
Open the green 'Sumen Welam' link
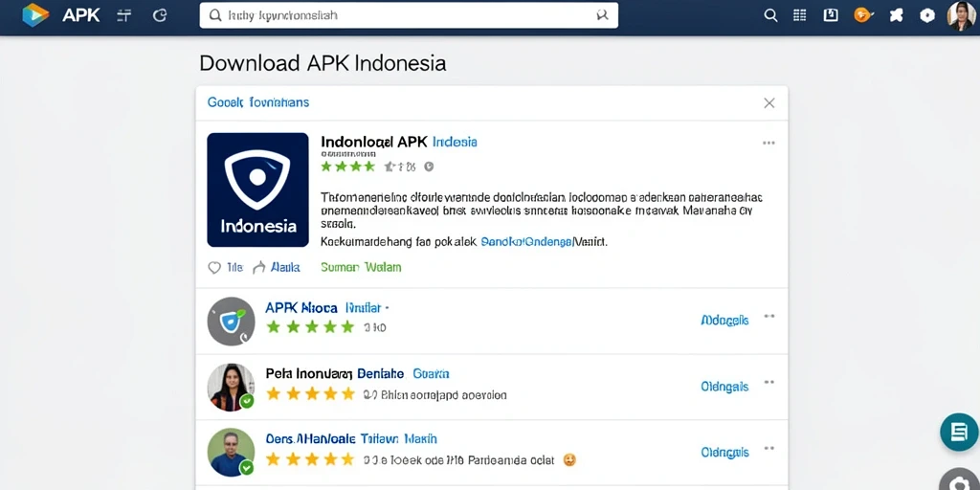pos(361,268)
